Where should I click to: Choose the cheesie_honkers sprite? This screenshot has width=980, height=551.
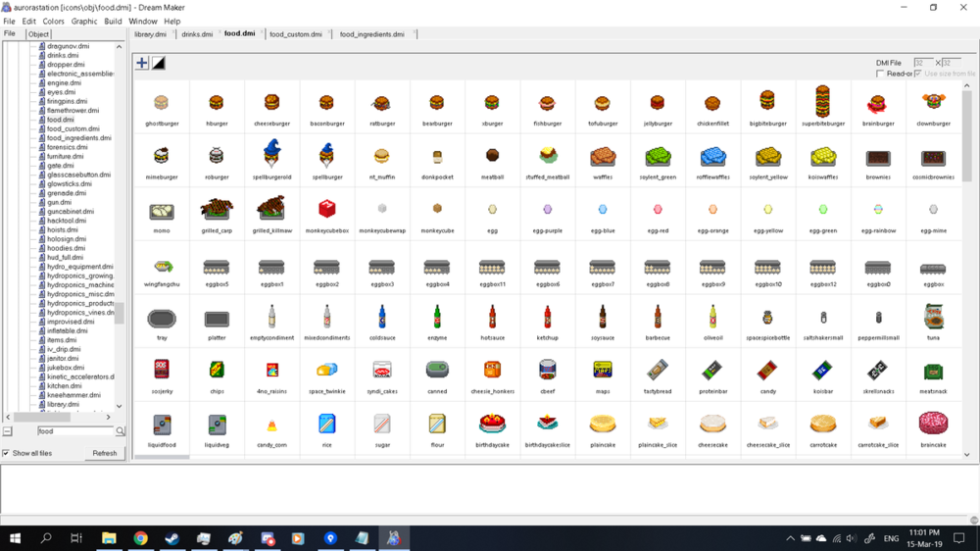tap(493, 370)
